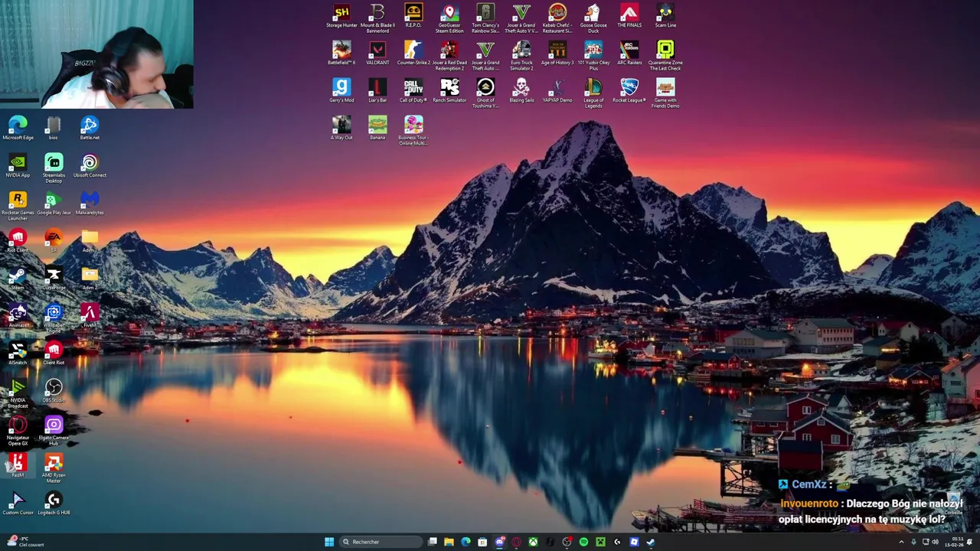
Task: Select the bios file icon
Action: (x=54, y=128)
